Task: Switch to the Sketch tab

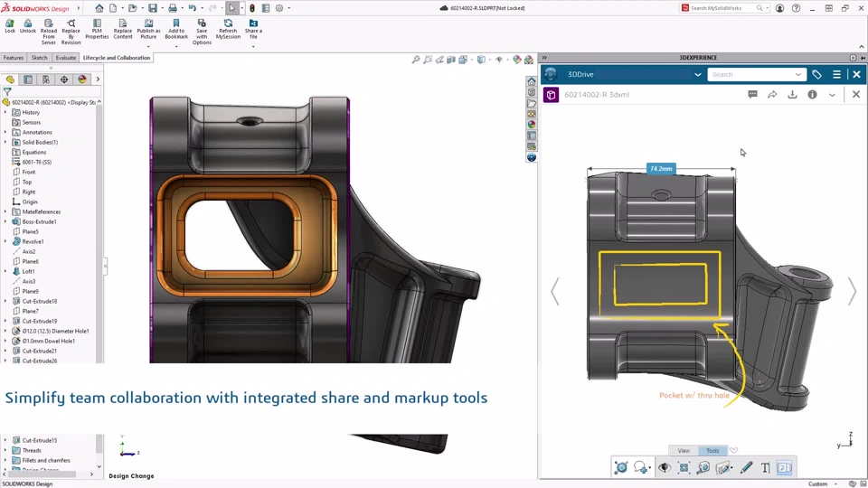Action: 39,58
